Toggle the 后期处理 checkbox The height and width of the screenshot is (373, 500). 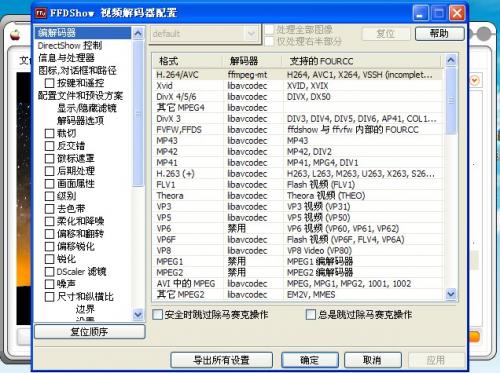[49, 171]
